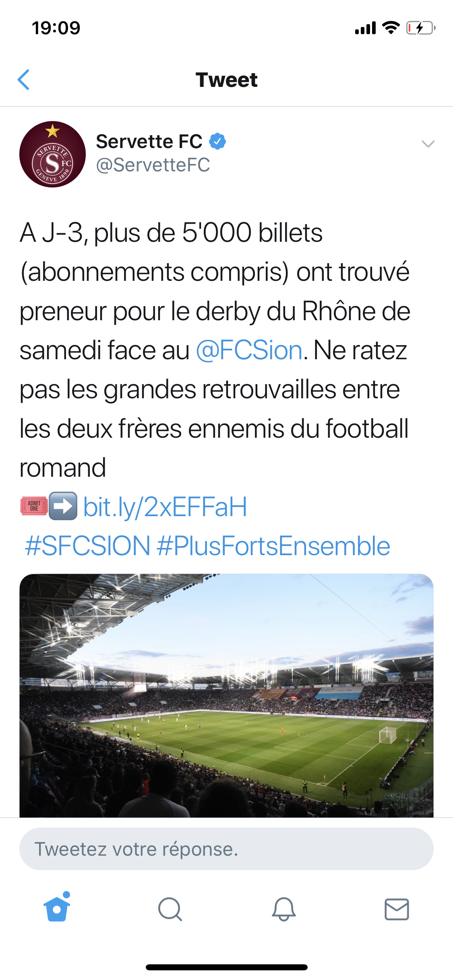The width and height of the screenshot is (453, 980).
Task: Tap the #SFCSION hashtag
Action: pyautogui.click(x=87, y=546)
